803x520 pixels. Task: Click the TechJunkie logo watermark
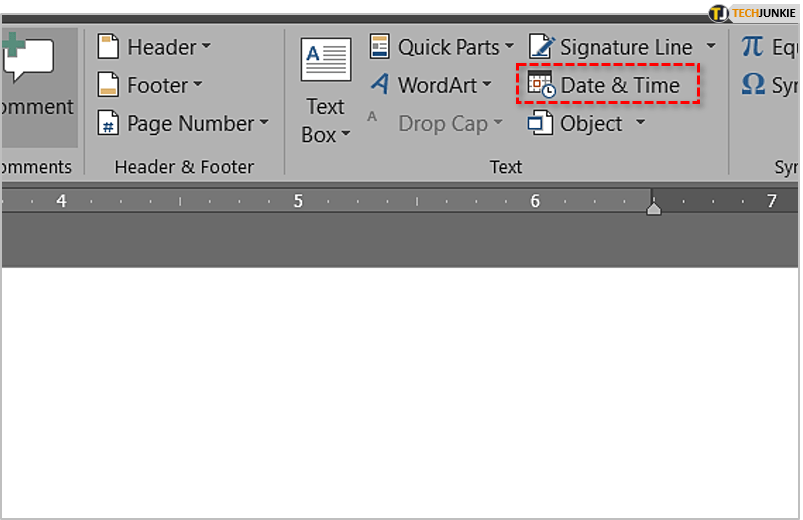pos(752,13)
